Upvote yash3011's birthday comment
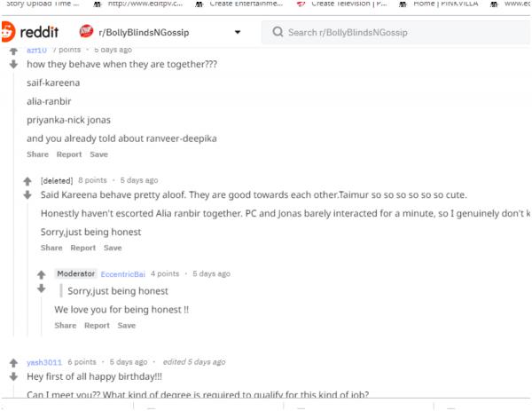Screen dimensions: 532x411 pyautogui.click(x=13, y=363)
